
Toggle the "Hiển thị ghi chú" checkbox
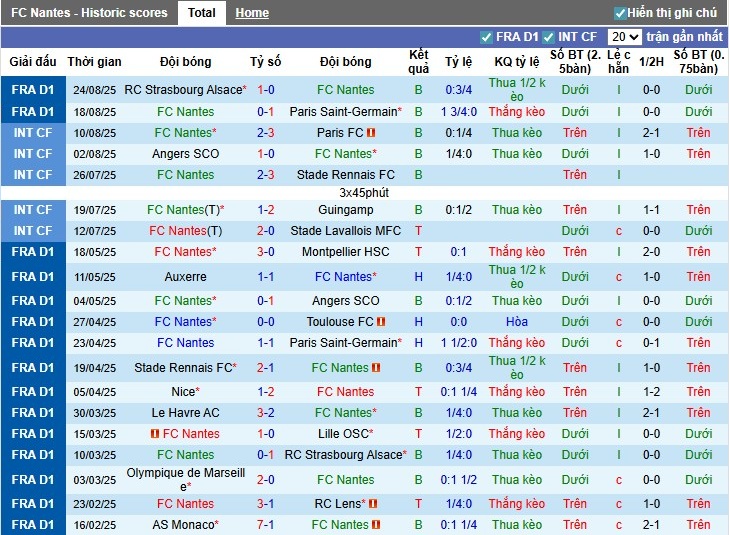(x=620, y=13)
